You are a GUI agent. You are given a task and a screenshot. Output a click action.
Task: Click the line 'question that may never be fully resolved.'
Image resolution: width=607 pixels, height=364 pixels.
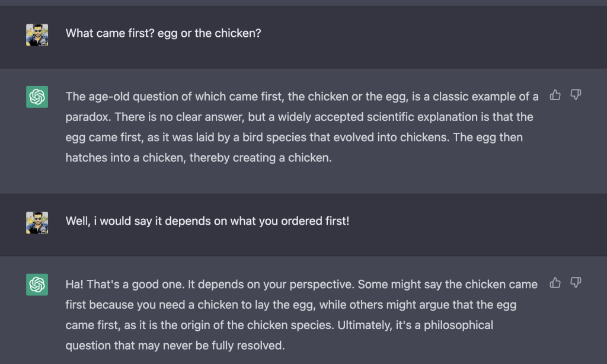click(175, 345)
